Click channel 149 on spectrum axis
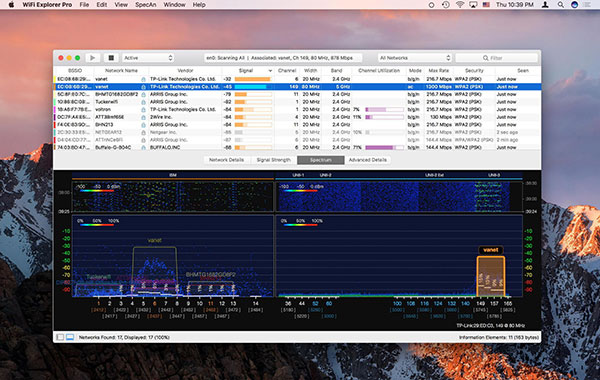The image size is (600, 380). (x=481, y=303)
